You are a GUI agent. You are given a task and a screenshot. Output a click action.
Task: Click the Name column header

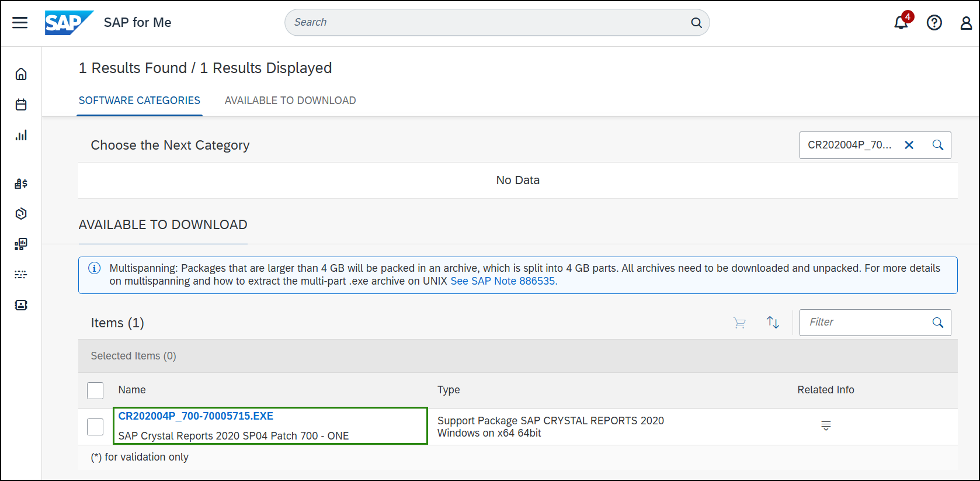pyautogui.click(x=132, y=390)
